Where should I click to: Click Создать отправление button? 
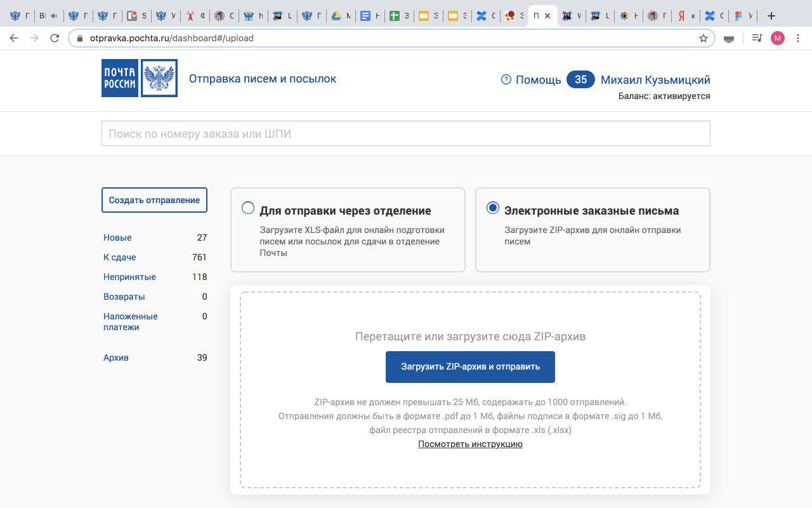click(x=154, y=200)
